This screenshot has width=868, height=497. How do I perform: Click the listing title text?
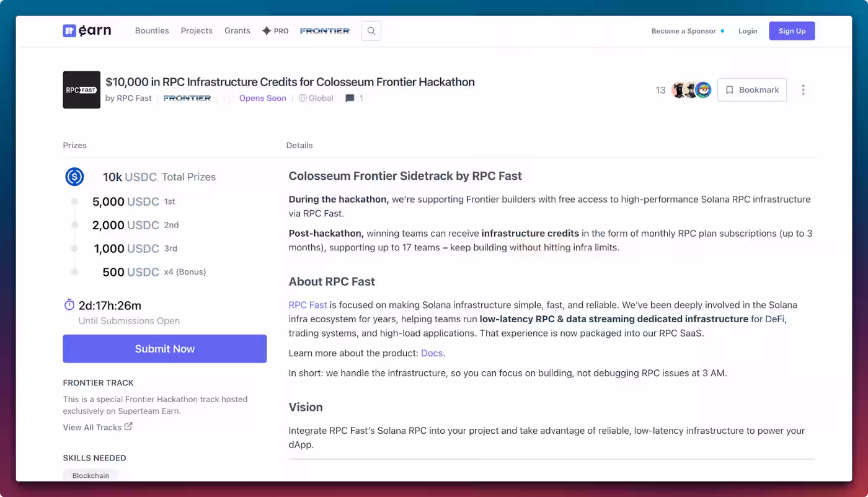pos(290,82)
